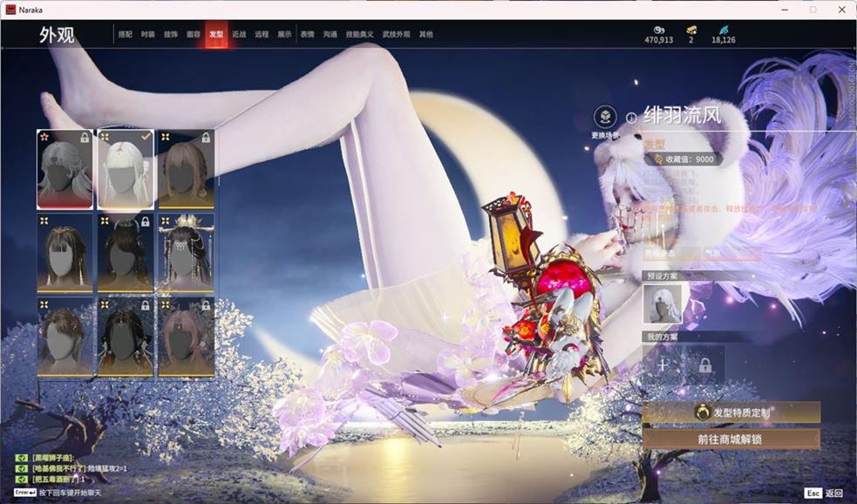Image resolution: width=857 pixels, height=504 pixels.
Task: Click the silver coin currency icon above 470,913
Action: [x=658, y=30]
